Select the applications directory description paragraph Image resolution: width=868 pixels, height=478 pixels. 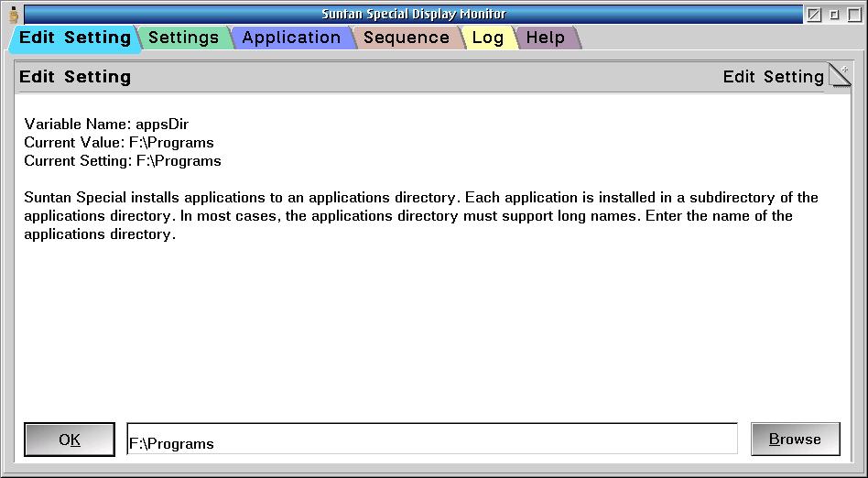click(x=420, y=215)
